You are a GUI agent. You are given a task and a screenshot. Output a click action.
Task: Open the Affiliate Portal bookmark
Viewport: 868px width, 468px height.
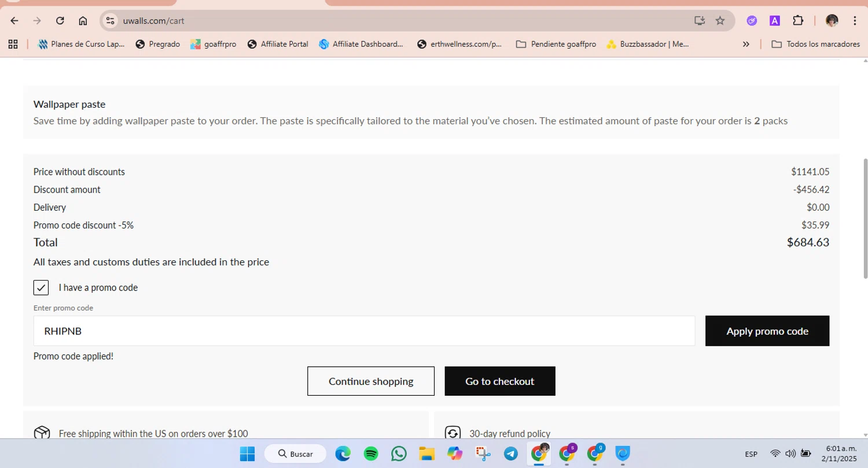(x=278, y=44)
